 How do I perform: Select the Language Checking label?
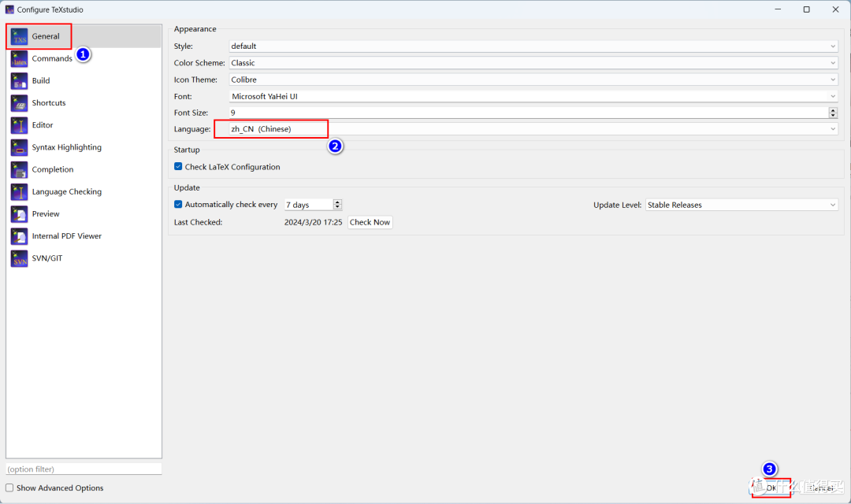click(67, 192)
